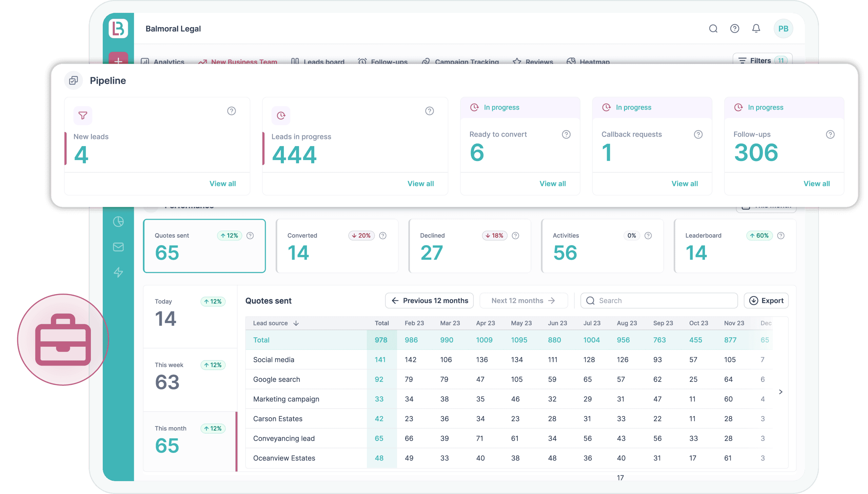Click the quotes Search input field
This screenshot has width=868, height=494.
[x=659, y=301]
